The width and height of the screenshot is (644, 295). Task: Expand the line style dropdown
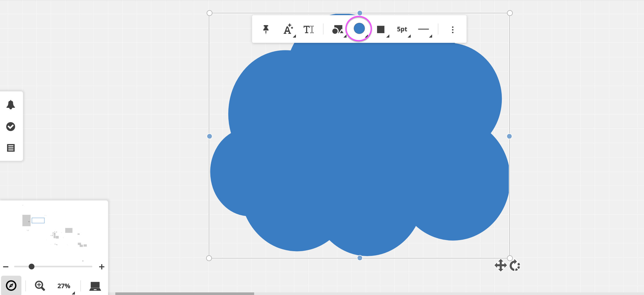coord(424,30)
